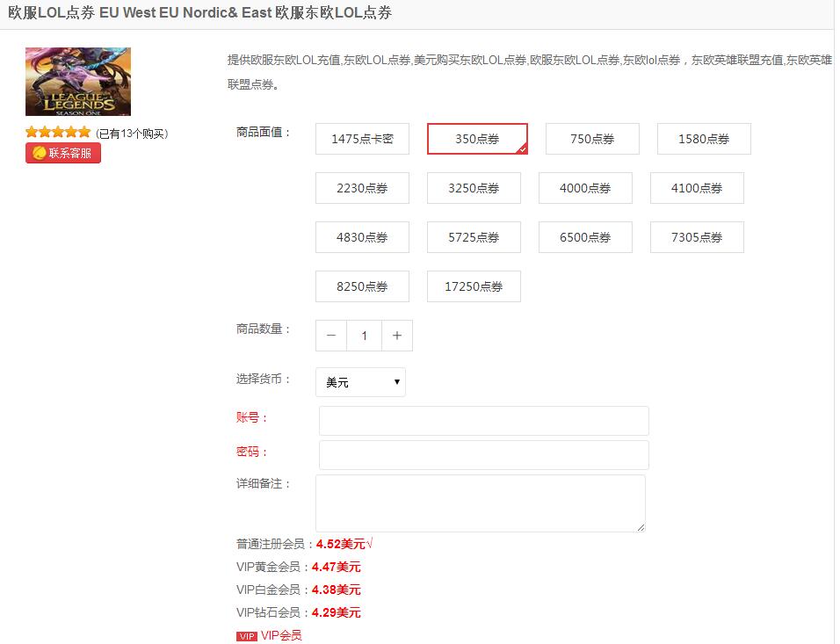Screen dimensions: 840x644
Task: Focus the 密码 password input field
Action: pos(484,455)
